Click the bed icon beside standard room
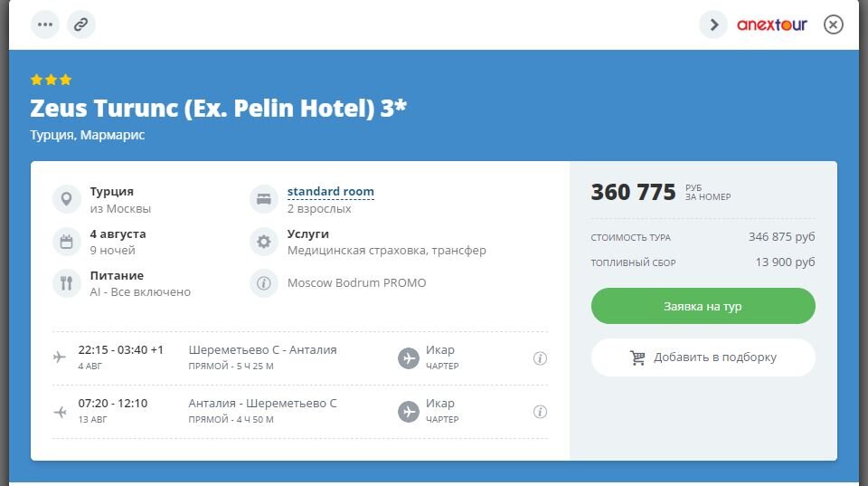This screenshot has width=868, height=486. (x=263, y=198)
